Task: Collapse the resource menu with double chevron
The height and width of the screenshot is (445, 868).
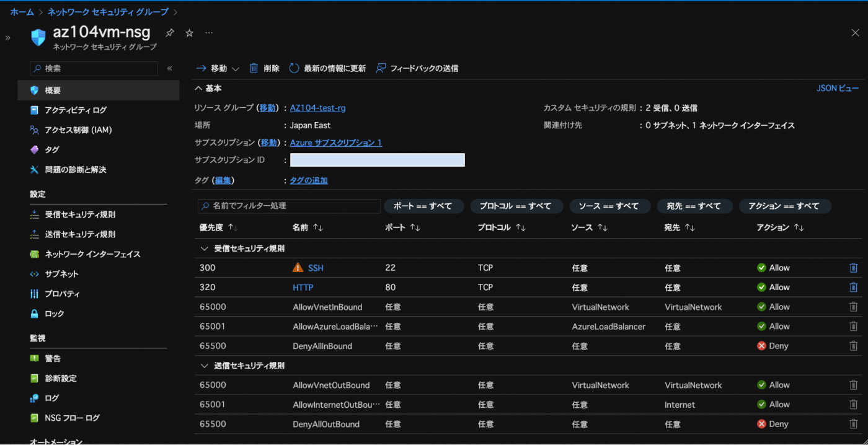Action: tap(169, 68)
